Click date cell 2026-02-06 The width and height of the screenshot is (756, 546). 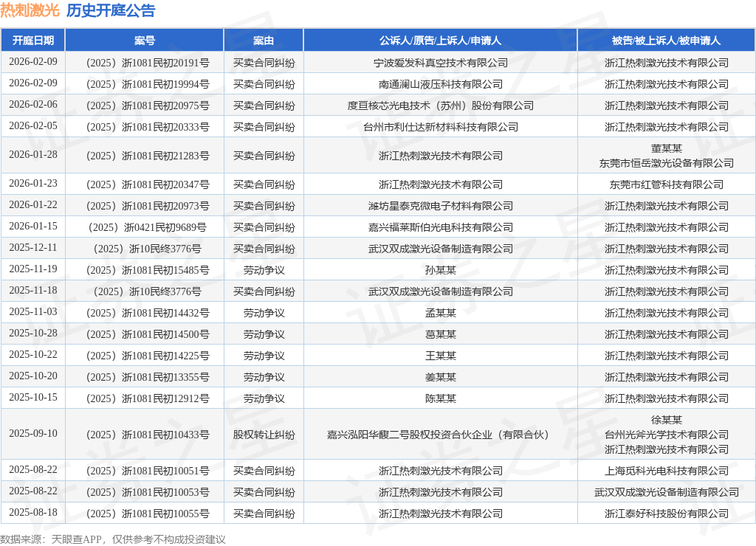[33, 105]
